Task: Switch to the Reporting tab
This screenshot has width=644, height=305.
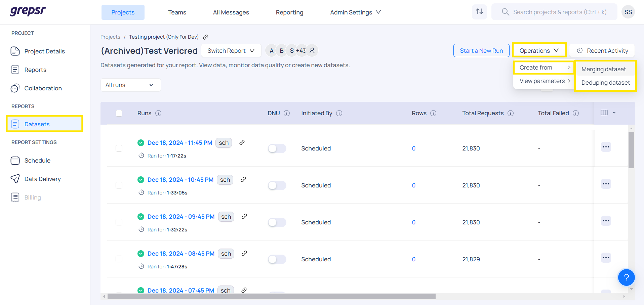Action: (x=289, y=12)
